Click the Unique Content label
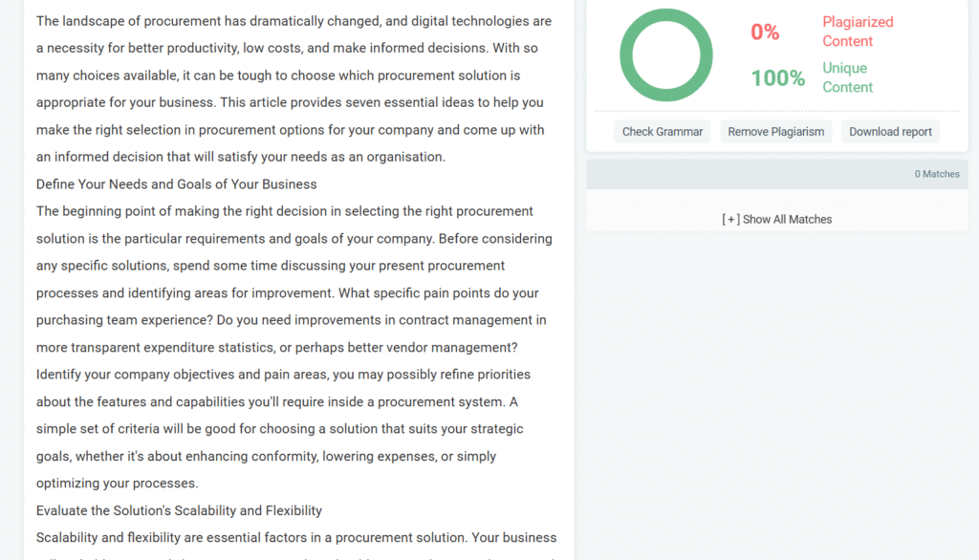The image size is (979, 560). coord(847,77)
